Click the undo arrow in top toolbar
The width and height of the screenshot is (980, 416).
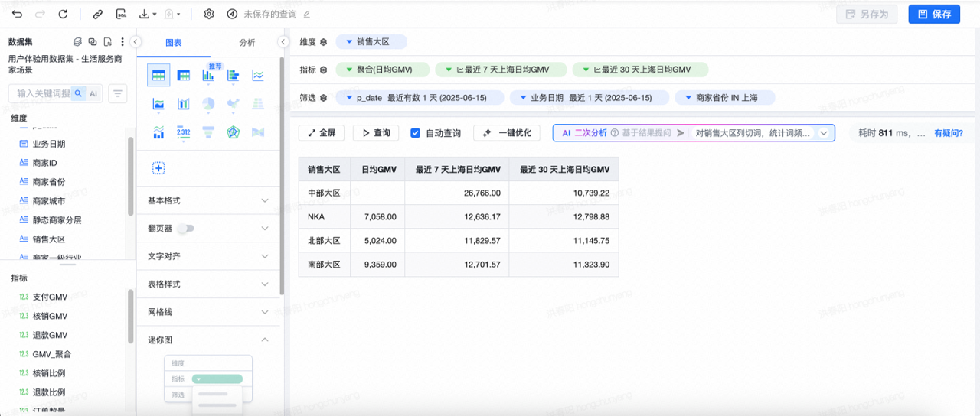pos(17,14)
